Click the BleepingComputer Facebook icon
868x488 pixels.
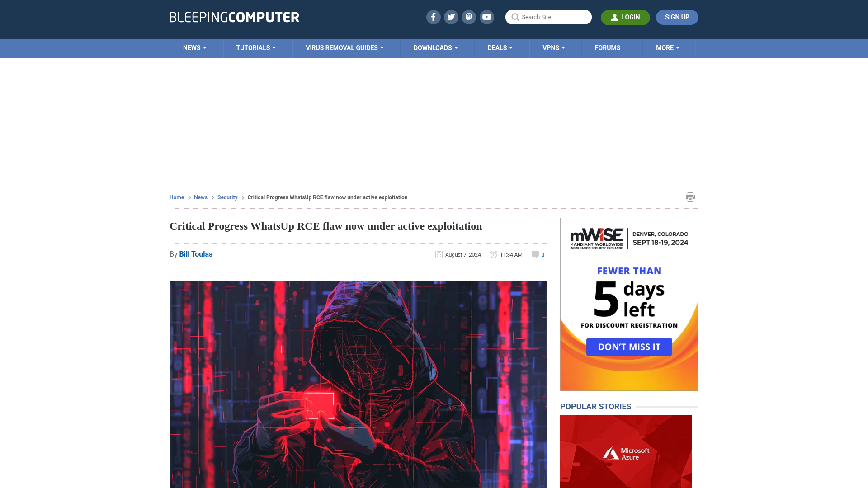434,17
